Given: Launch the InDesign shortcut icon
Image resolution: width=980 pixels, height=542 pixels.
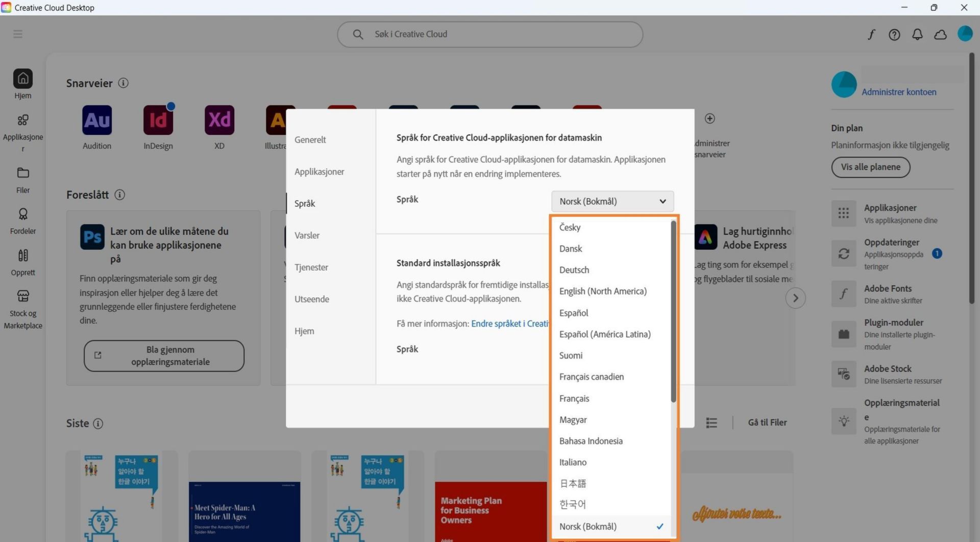Looking at the screenshot, I should point(158,120).
